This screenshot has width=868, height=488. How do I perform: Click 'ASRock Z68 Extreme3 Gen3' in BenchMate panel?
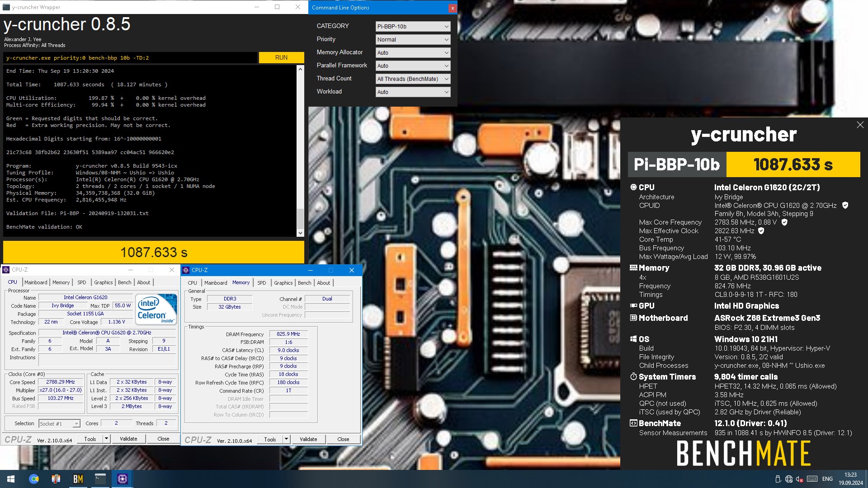pyautogui.click(x=767, y=318)
